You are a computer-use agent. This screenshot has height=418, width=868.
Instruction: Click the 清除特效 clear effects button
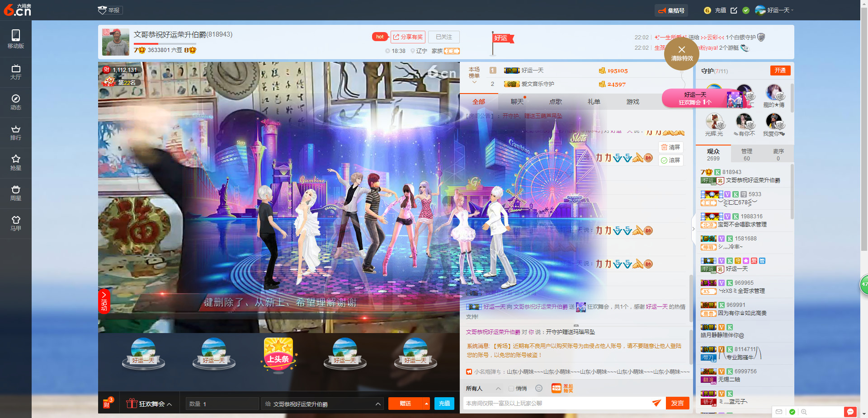tap(682, 54)
